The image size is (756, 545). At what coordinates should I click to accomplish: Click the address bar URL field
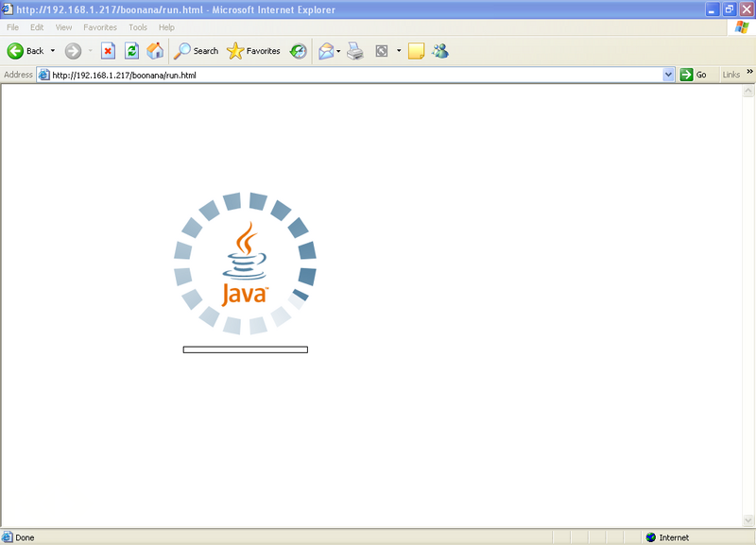pos(357,75)
